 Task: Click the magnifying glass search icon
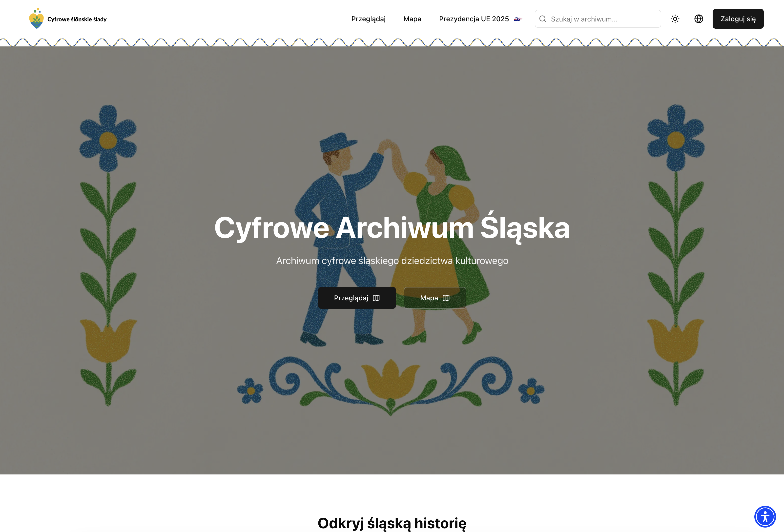542,19
